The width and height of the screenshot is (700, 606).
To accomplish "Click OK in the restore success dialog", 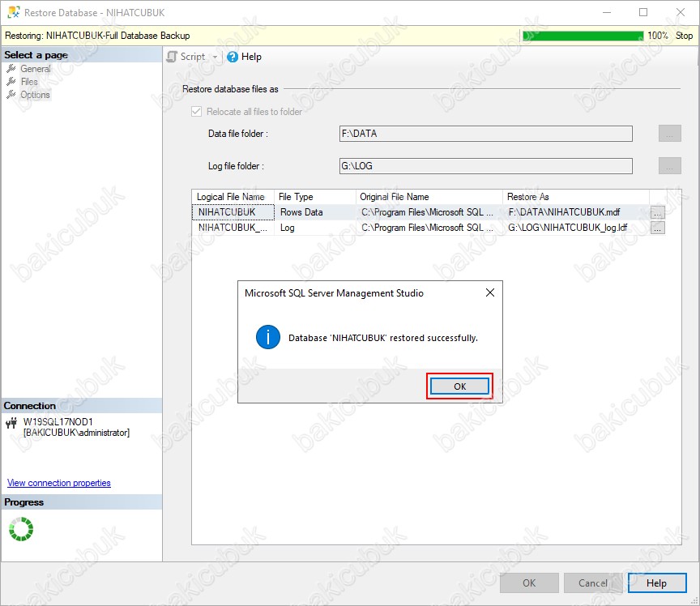I will pos(459,386).
